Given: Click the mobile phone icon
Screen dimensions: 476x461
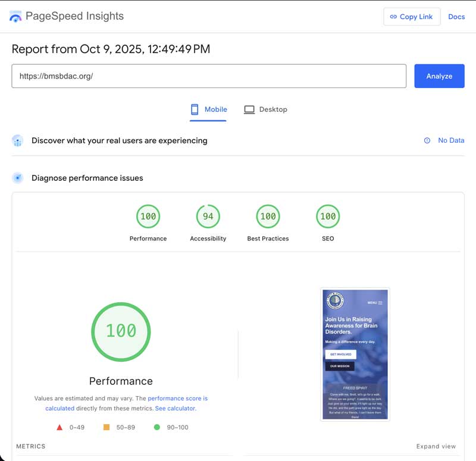Looking at the screenshot, I should coord(195,109).
